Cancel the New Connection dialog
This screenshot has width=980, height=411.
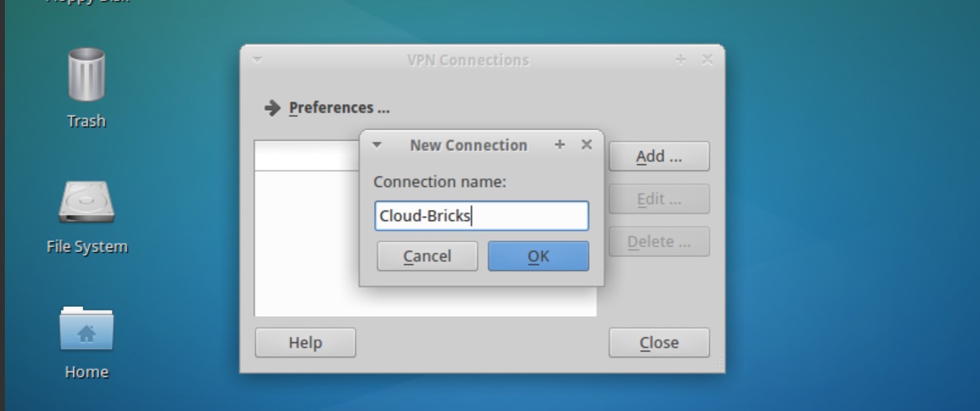[x=427, y=256]
